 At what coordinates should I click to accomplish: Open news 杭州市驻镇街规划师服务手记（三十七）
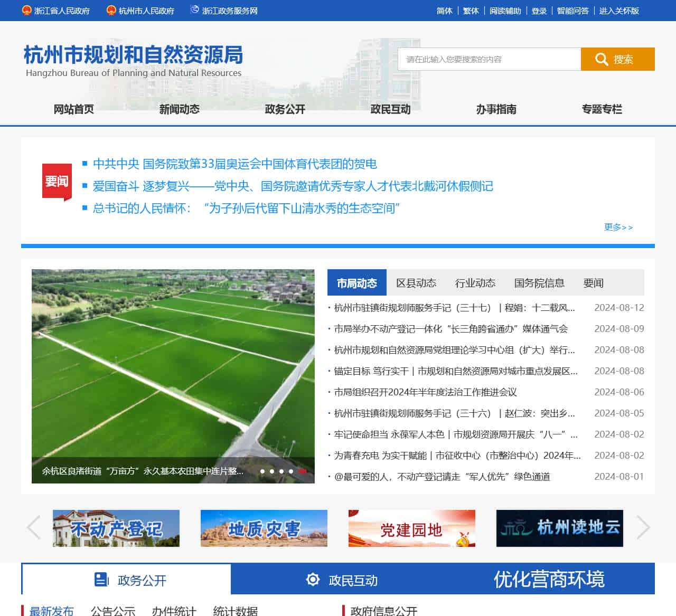coord(455,308)
